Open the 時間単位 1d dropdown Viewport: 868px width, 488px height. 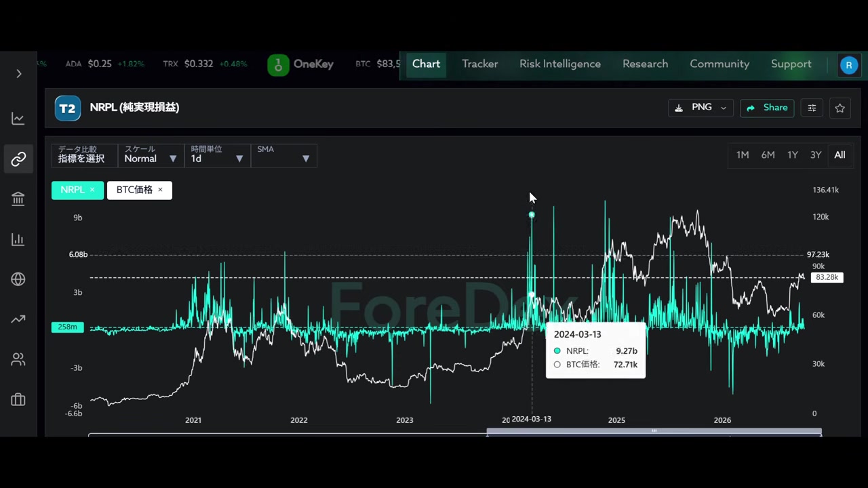click(217, 155)
